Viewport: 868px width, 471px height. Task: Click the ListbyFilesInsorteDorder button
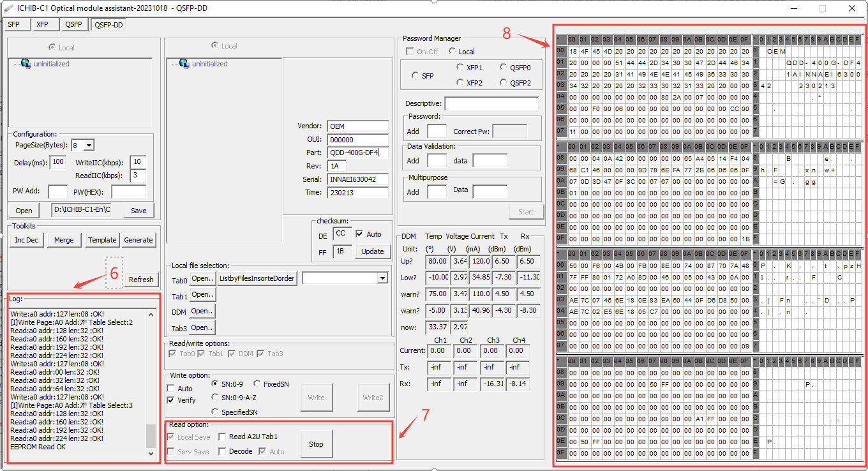(x=258, y=278)
